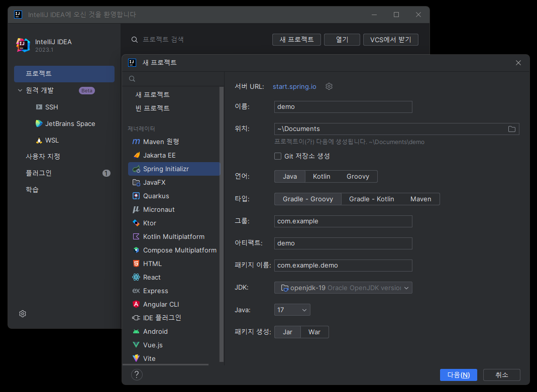Click the Next button

[459, 375]
